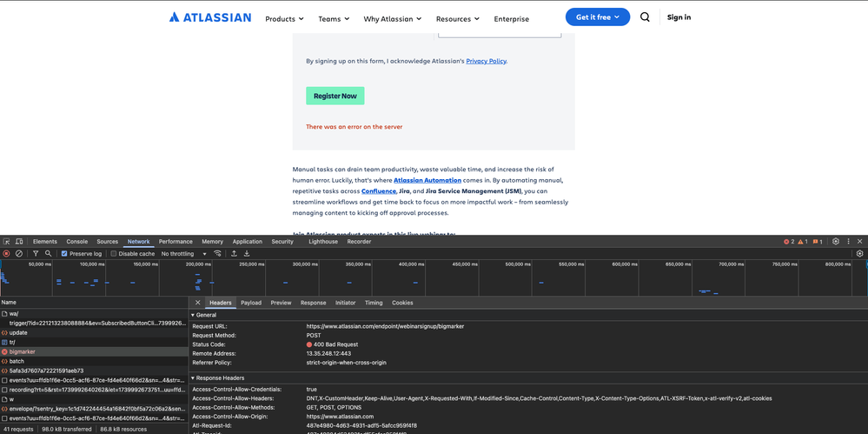Open the Preview detail tab
Screen dimensions: 868x434
(281, 303)
